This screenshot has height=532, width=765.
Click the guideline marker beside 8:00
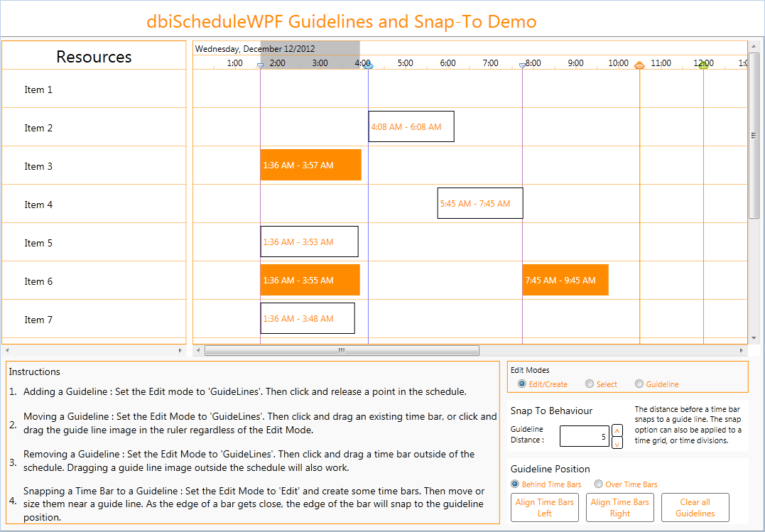click(522, 65)
